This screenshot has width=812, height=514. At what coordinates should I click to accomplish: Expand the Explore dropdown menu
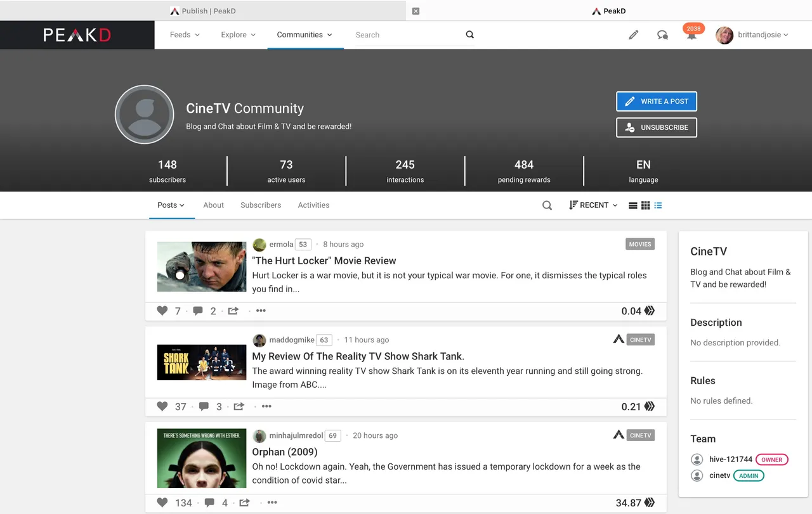pos(239,35)
